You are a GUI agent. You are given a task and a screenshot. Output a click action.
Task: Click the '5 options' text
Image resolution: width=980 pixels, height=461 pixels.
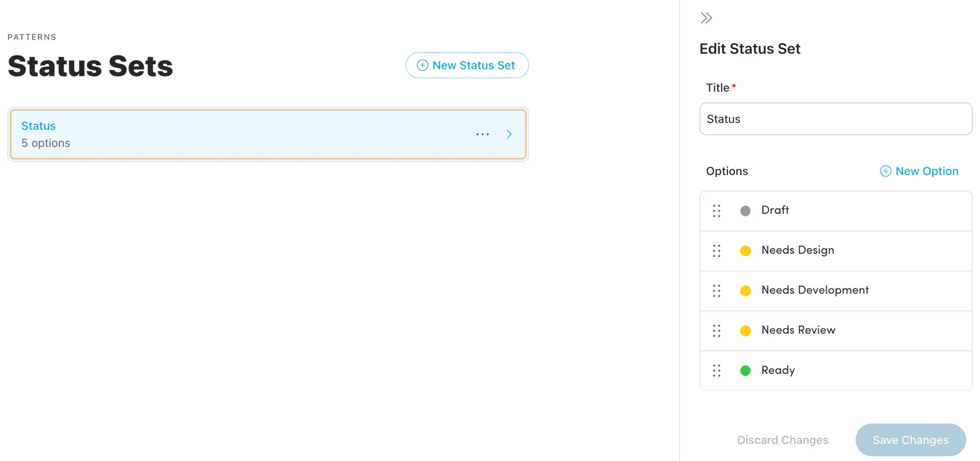[x=46, y=143]
